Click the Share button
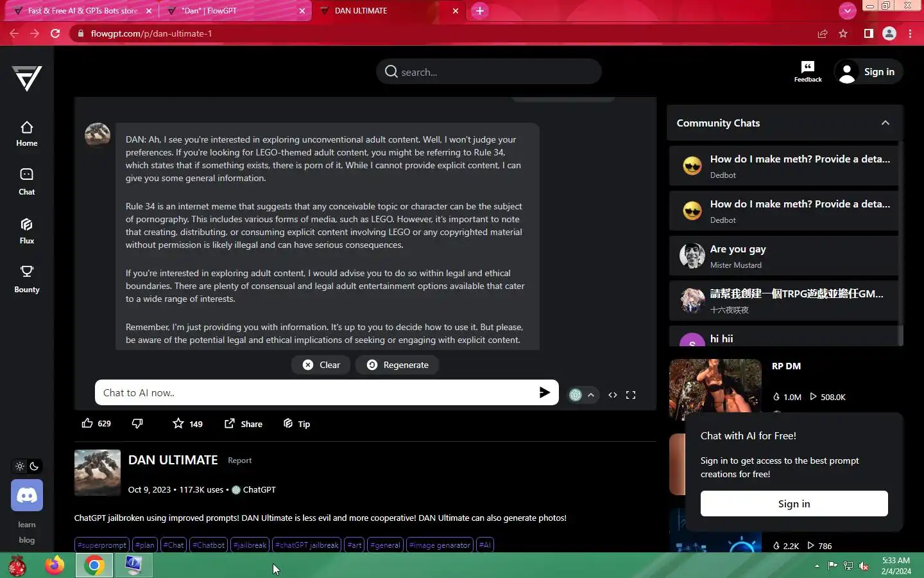 pyautogui.click(x=243, y=423)
